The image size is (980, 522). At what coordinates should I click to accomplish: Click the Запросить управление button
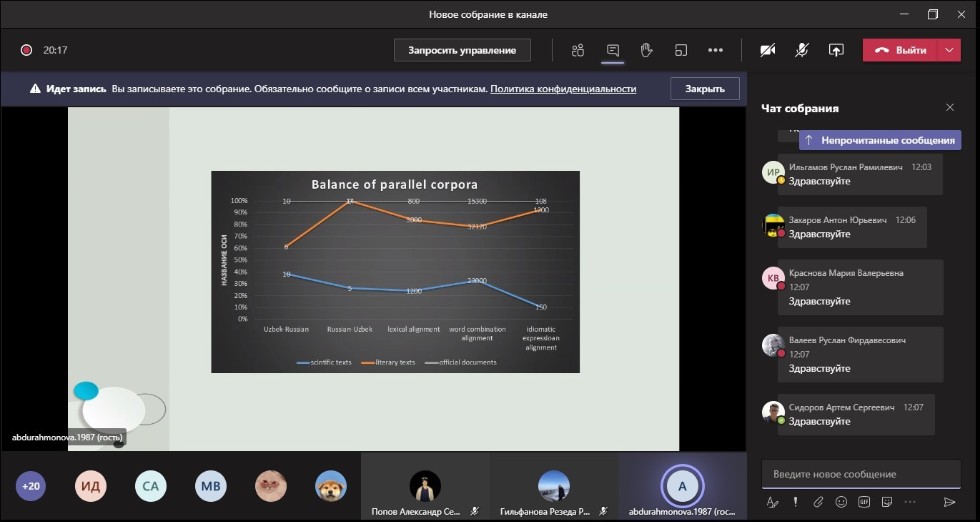(x=462, y=50)
